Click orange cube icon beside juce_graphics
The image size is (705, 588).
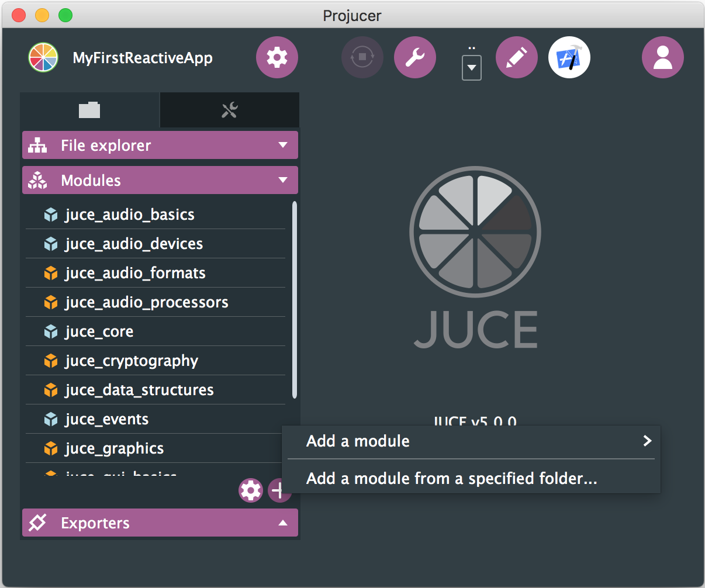[51, 448]
